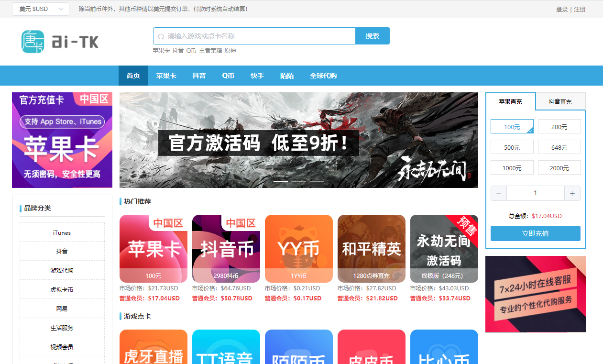The height and width of the screenshot is (364, 603).
Task: Open 快手 in the navigation bar
Action: pos(257,76)
